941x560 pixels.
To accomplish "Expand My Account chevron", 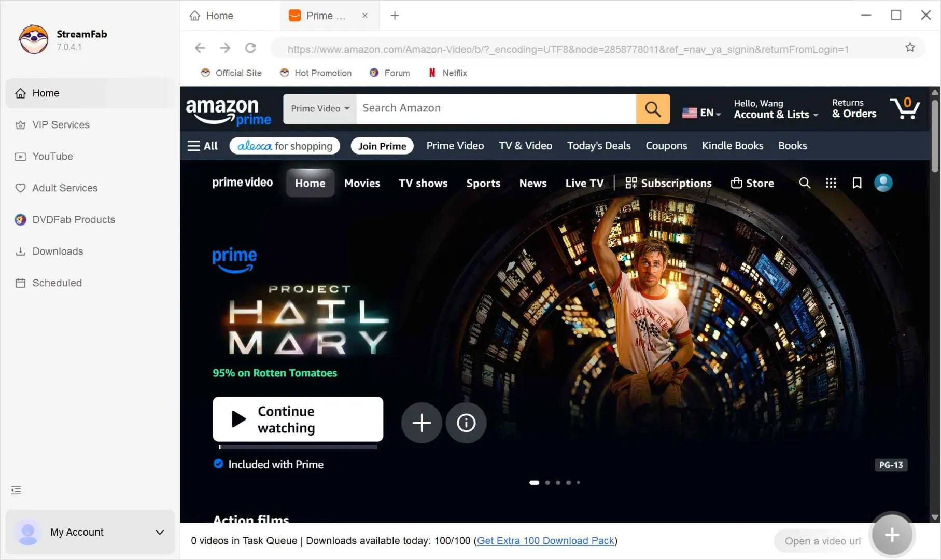I will (160, 532).
